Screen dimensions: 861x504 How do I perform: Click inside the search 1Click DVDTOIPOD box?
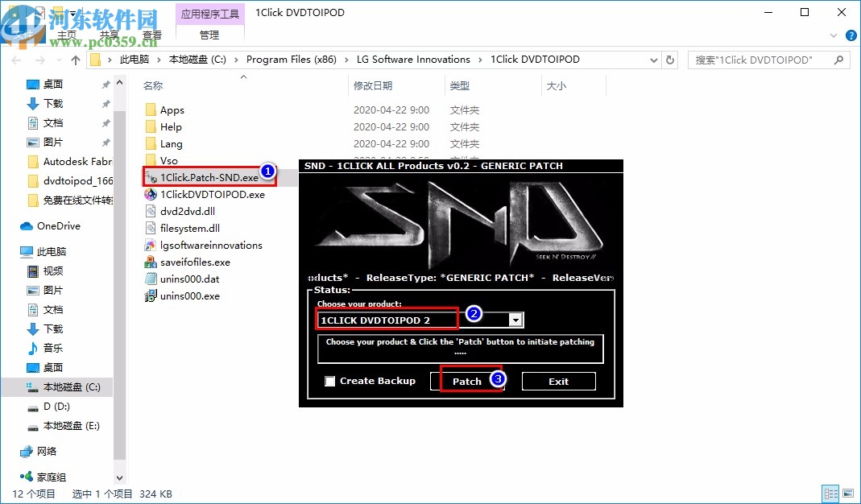pos(765,59)
